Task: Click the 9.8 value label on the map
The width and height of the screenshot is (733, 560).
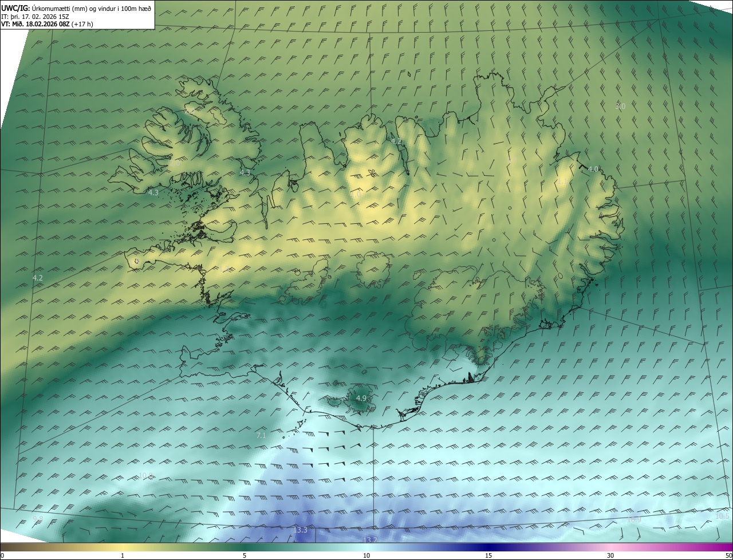Action: [38, 519]
